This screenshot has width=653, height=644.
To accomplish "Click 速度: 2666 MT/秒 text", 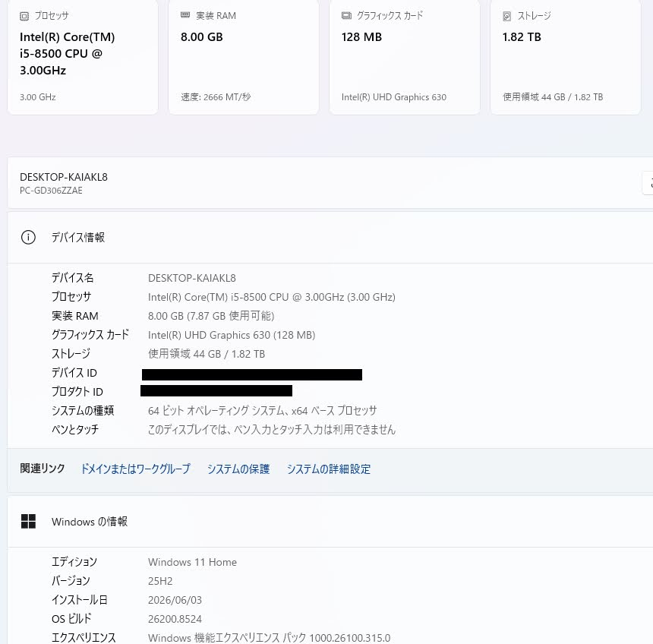I will [x=216, y=97].
